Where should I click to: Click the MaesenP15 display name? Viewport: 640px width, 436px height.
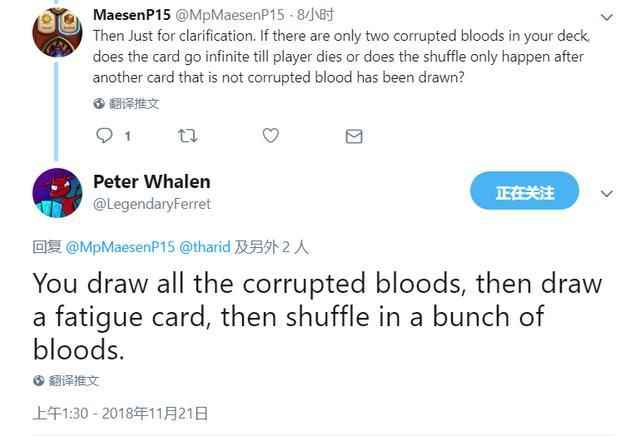pos(130,16)
